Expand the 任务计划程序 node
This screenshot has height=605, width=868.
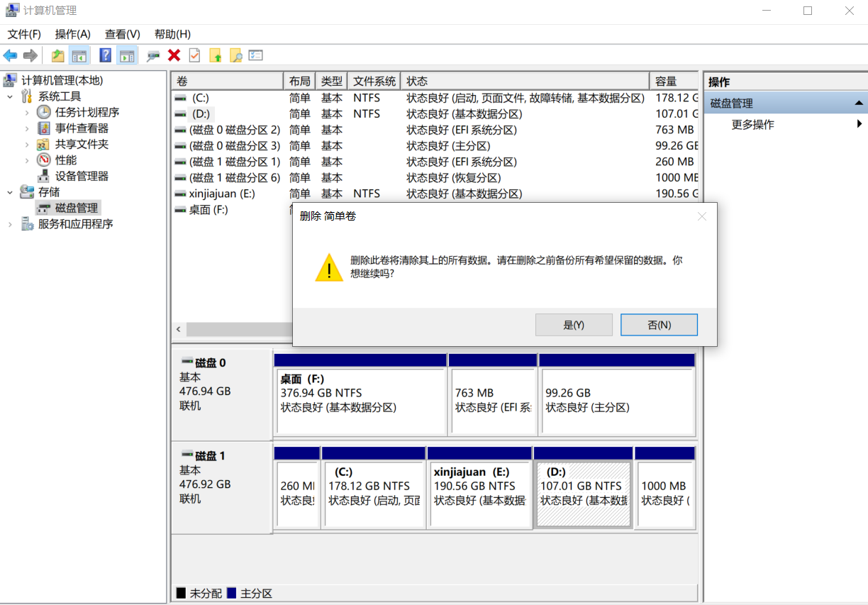coord(27,112)
